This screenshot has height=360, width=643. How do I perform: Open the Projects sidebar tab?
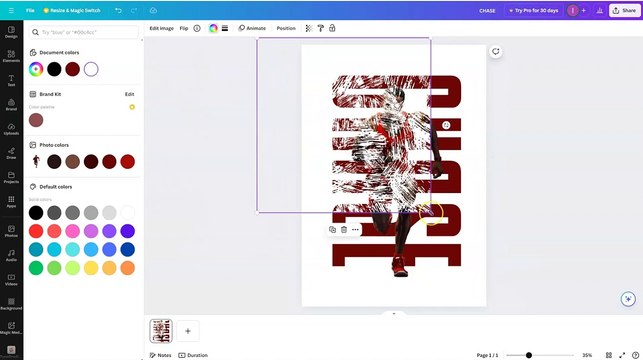coord(11,177)
